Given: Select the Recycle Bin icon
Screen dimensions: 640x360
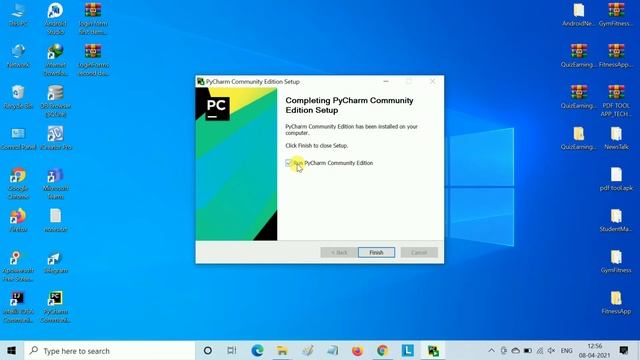Looking at the screenshot, I should tap(18, 97).
